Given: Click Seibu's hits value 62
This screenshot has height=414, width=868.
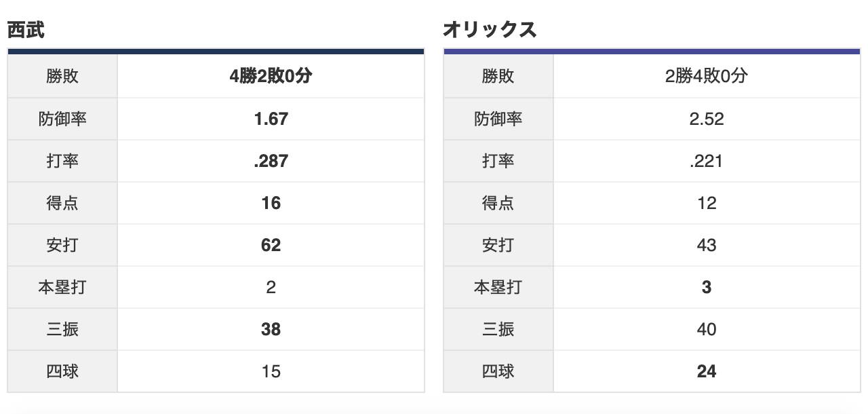Looking at the screenshot, I should (x=271, y=245).
